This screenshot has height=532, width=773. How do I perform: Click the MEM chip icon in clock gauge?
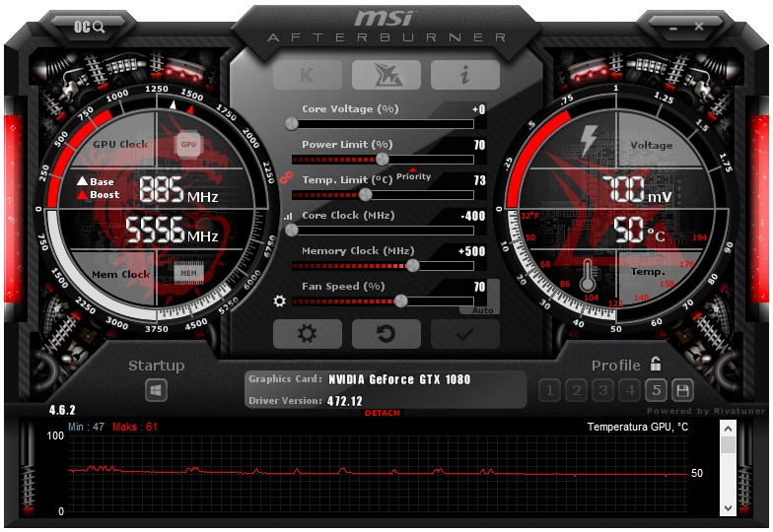click(x=188, y=274)
